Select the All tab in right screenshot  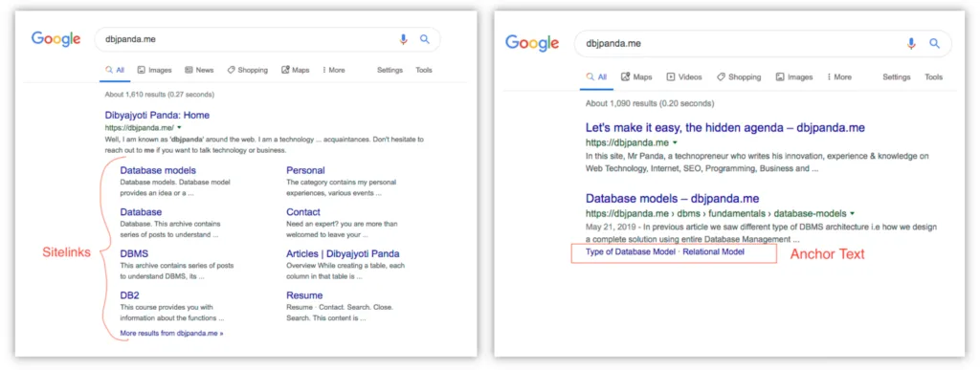click(x=596, y=76)
